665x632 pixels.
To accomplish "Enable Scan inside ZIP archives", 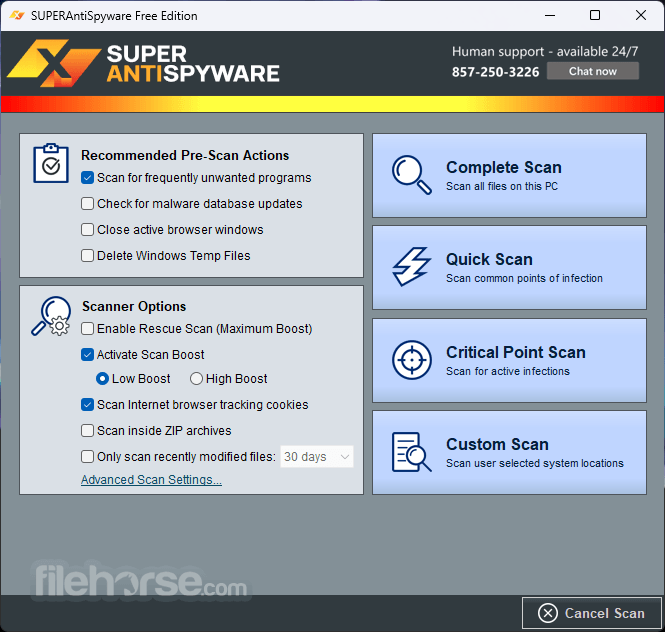I will click(x=87, y=431).
